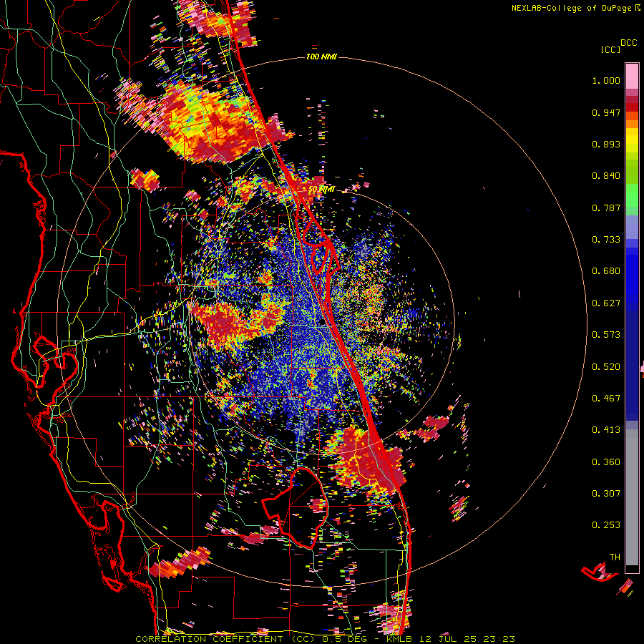Select the 1.000 value on the color scale
This screenshot has width=644, height=644.
click(x=606, y=81)
